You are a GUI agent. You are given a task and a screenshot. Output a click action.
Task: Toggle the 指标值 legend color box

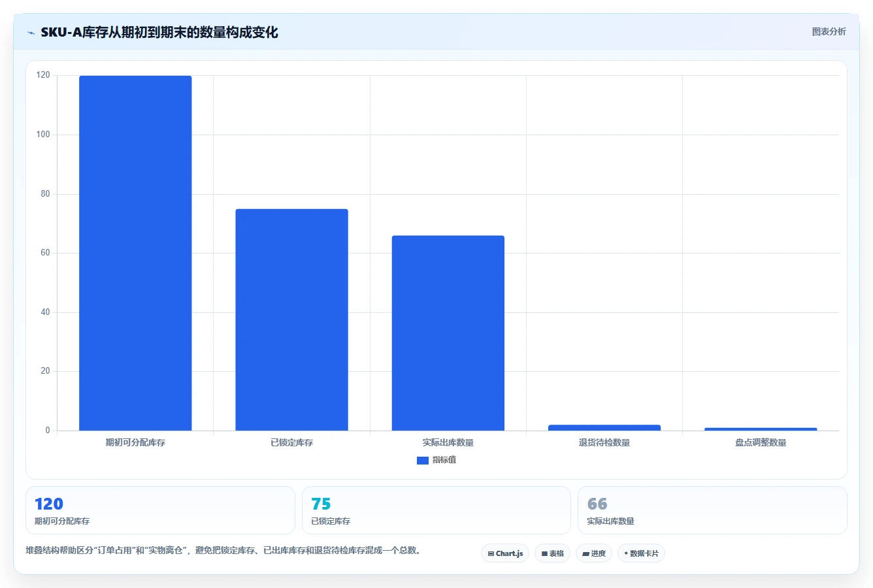coord(422,461)
